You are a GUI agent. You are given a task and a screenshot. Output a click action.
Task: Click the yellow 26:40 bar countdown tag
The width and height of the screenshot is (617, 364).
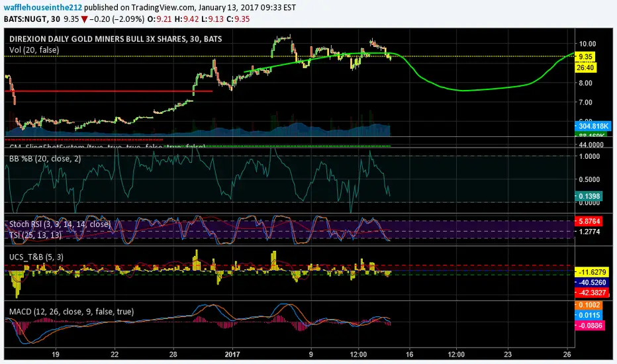pos(585,68)
